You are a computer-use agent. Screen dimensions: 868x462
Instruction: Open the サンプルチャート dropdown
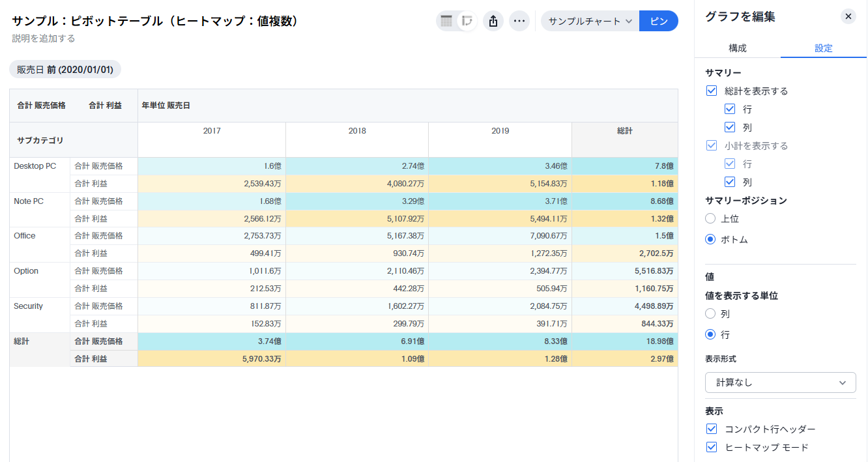pyautogui.click(x=590, y=21)
